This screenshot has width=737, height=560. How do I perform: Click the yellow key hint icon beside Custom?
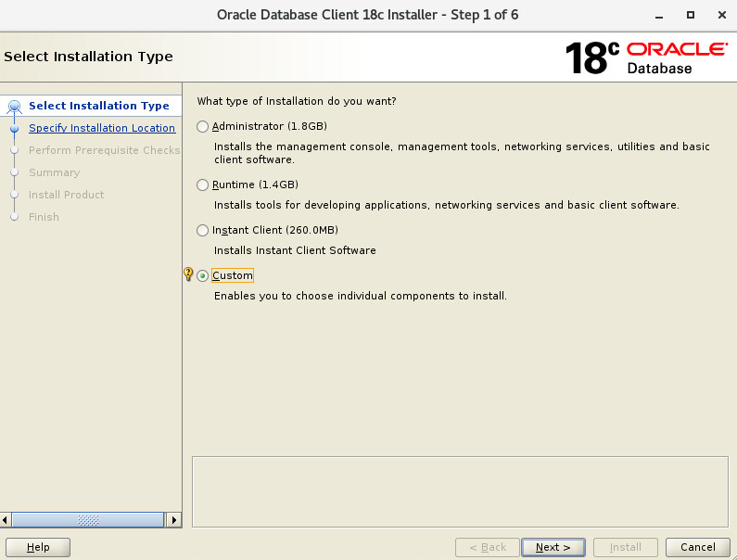188,274
